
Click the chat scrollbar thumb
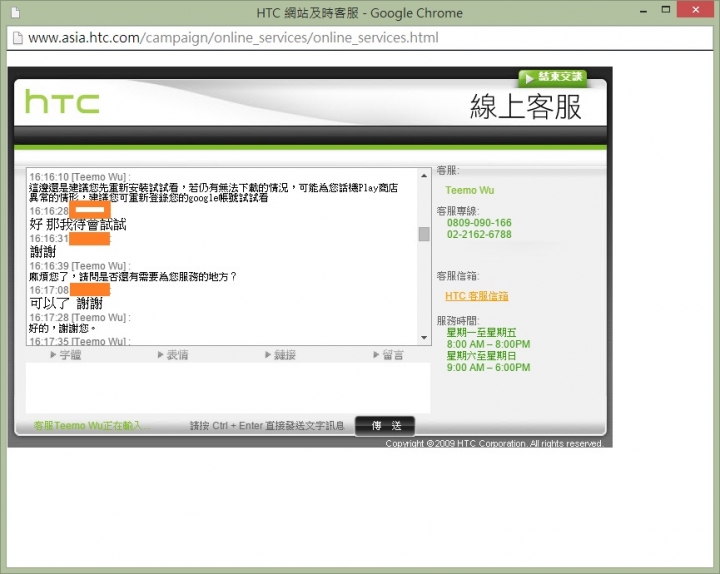pyautogui.click(x=424, y=234)
